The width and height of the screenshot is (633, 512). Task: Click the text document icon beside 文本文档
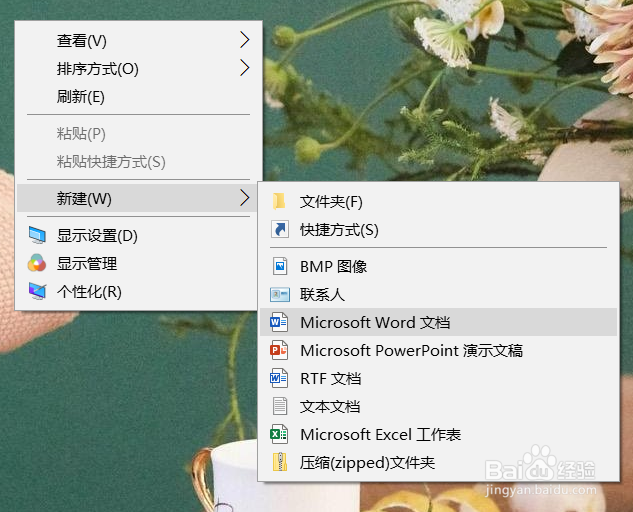(279, 406)
